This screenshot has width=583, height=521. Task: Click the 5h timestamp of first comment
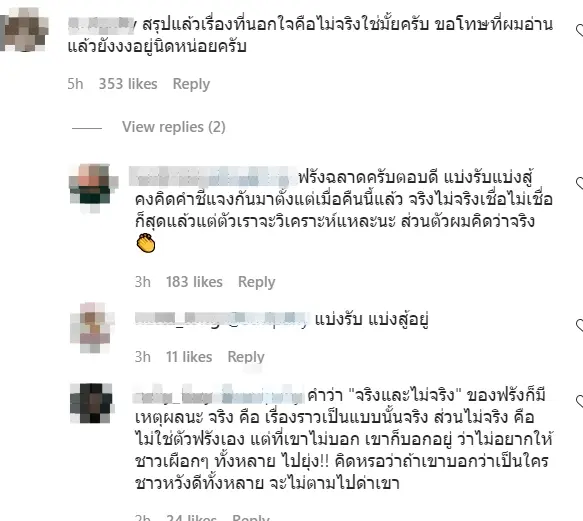[x=75, y=84]
